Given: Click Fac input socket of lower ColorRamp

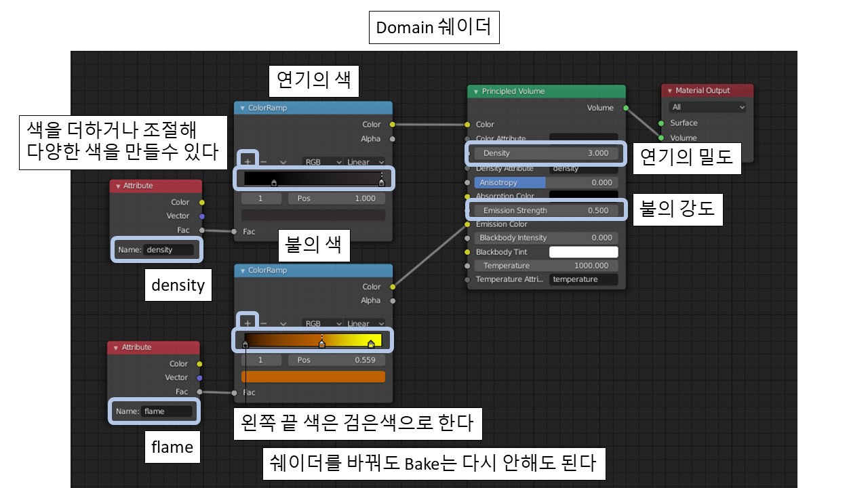Looking at the screenshot, I should (235, 392).
